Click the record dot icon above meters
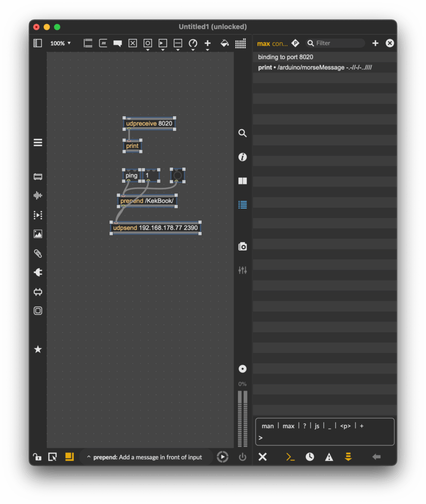This screenshot has height=504, width=426. [242, 369]
